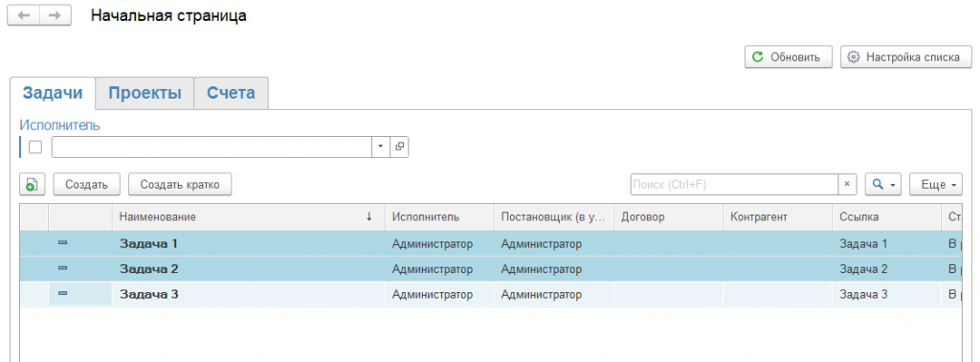
Task: Open Настройка списка settings
Action: coord(906,57)
